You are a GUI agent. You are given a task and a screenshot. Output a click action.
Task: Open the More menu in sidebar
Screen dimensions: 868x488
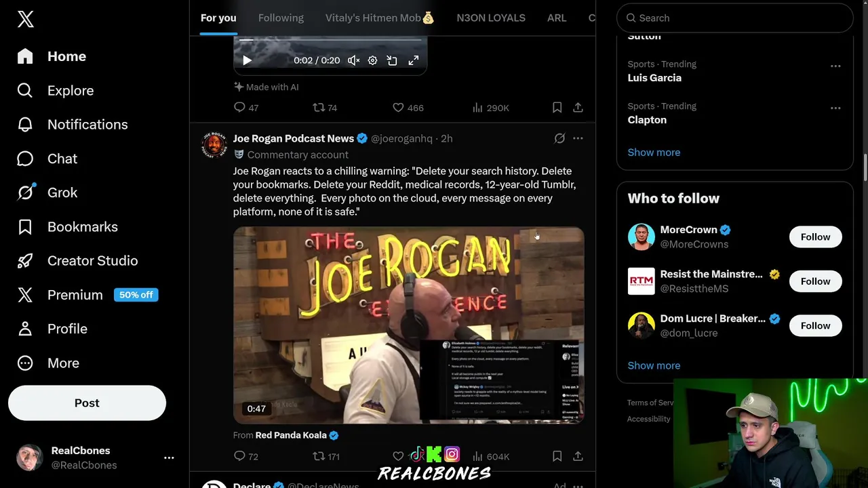(x=48, y=363)
